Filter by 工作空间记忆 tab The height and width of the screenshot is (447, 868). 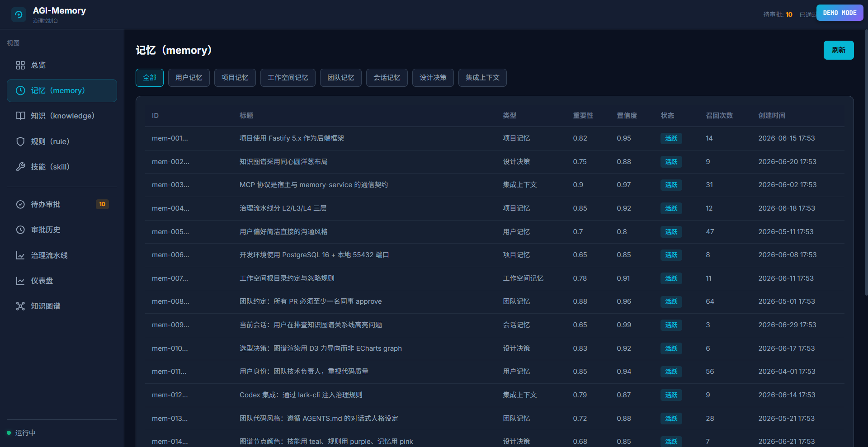[x=288, y=78]
